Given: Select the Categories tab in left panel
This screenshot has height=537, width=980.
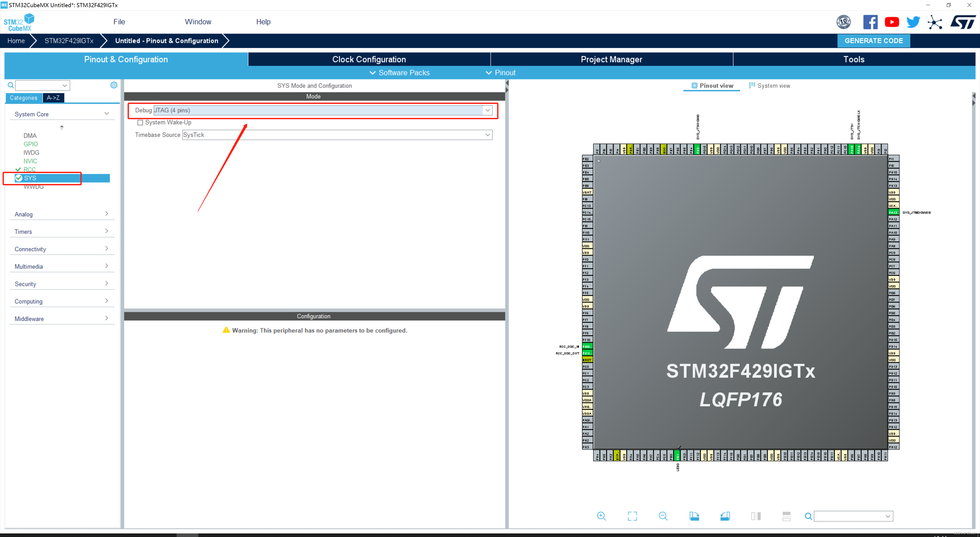Looking at the screenshot, I should point(23,98).
